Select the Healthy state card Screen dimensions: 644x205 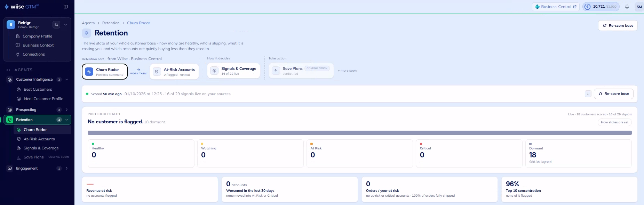coord(141,154)
